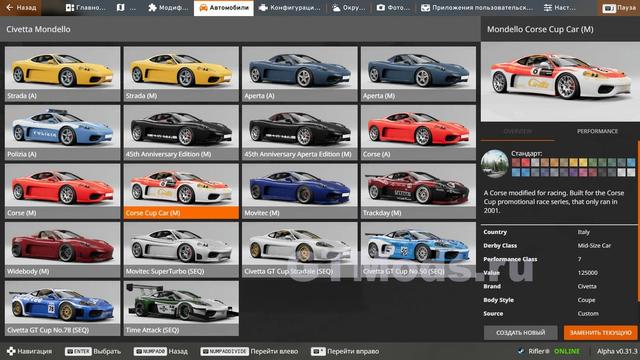The height and width of the screenshot is (360, 640).
Task: Open the Главное меню tab
Action: point(85,8)
